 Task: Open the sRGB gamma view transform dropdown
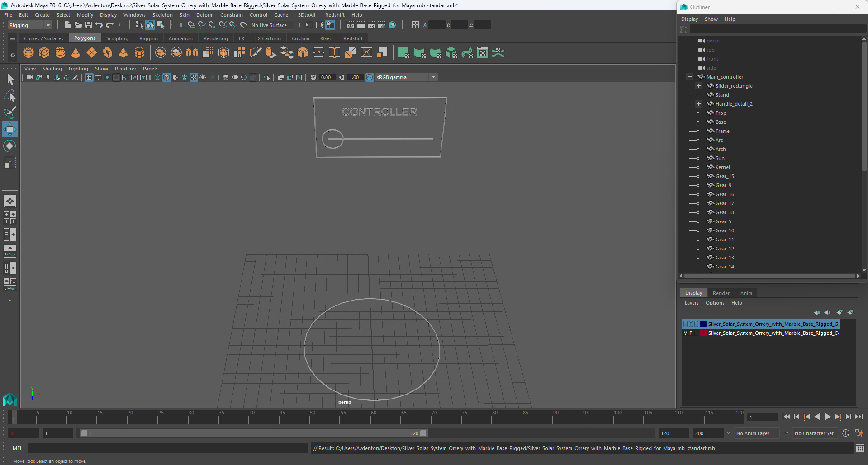(x=406, y=77)
